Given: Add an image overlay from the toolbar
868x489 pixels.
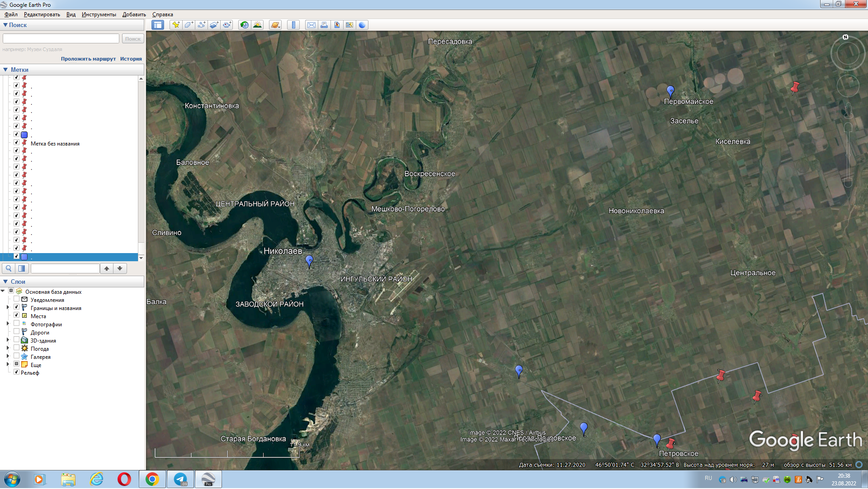Looking at the screenshot, I should 214,25.
